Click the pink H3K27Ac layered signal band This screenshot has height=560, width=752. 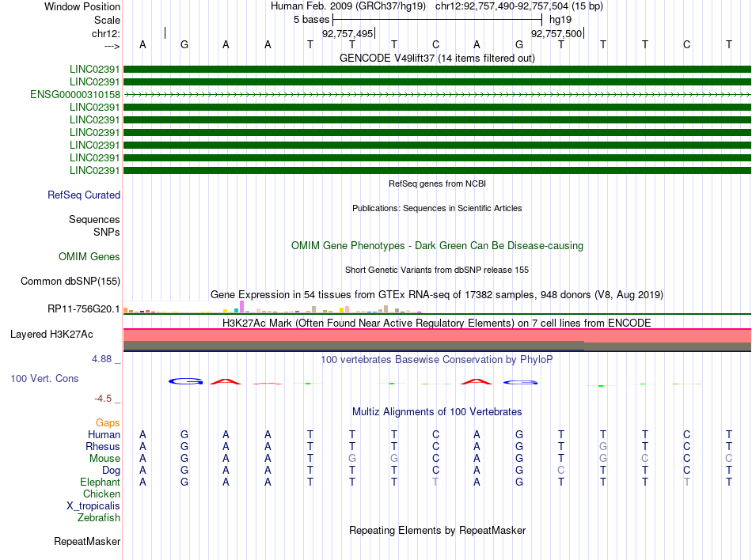coord(437,335)
